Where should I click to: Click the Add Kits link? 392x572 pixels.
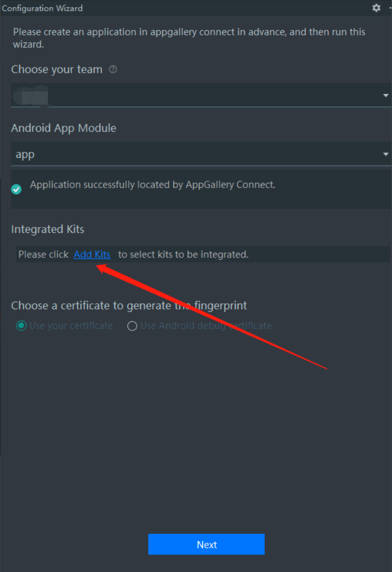click(x=92, y=254)
